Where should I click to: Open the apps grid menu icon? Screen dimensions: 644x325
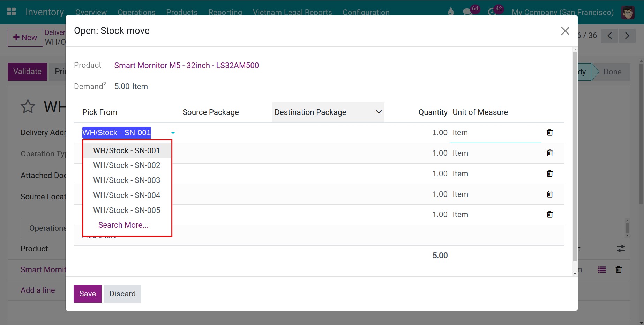click(12, 12)
